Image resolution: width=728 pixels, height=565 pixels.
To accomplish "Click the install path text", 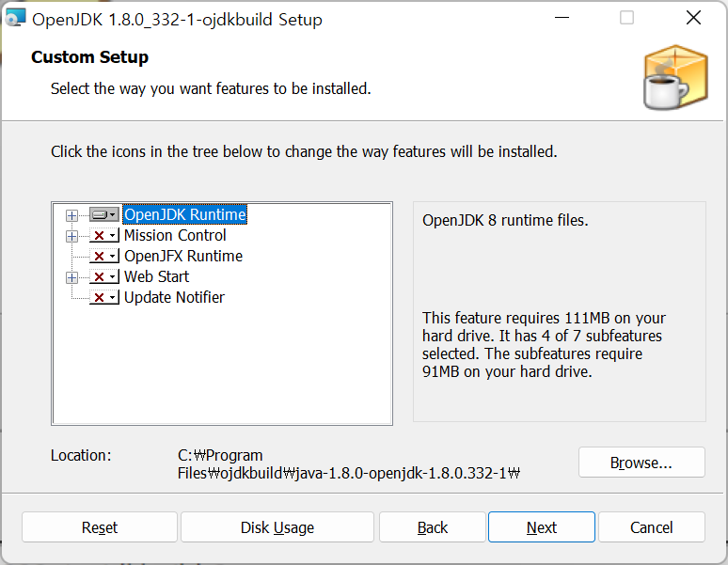I will pos(349,463).
